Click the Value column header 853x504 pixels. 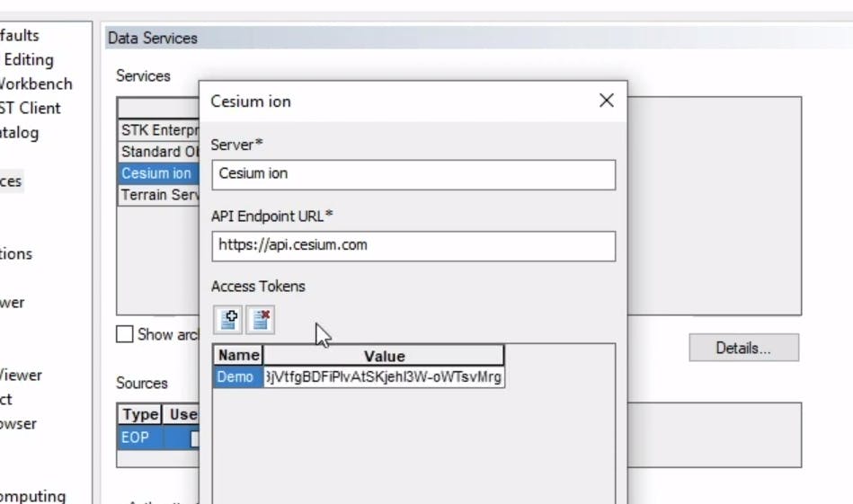point(384,356)
